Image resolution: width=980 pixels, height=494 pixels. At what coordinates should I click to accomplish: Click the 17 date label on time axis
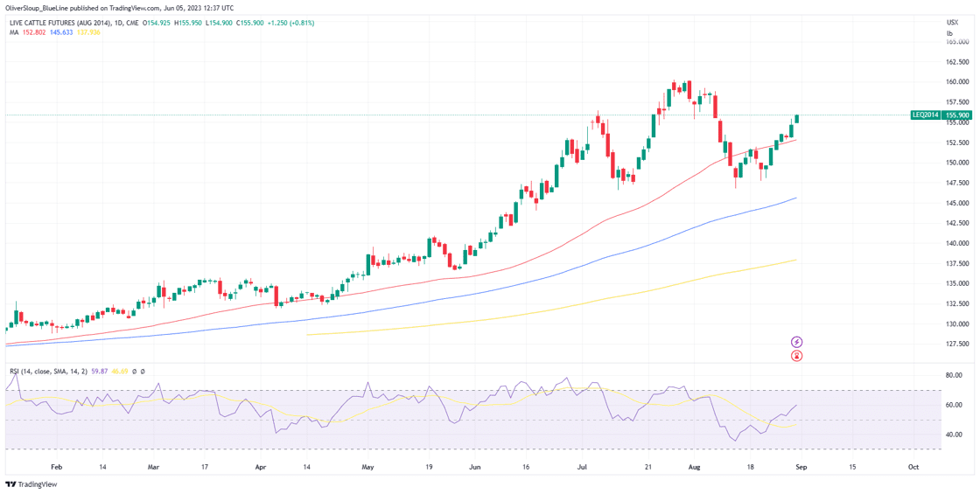(206, 467)
